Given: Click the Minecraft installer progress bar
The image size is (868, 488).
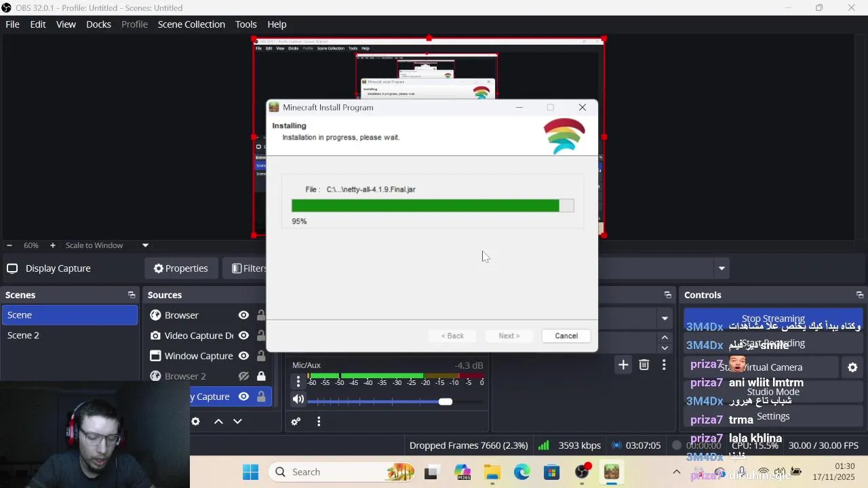Looking at the screenshot, I should click(x=433, y=206).
